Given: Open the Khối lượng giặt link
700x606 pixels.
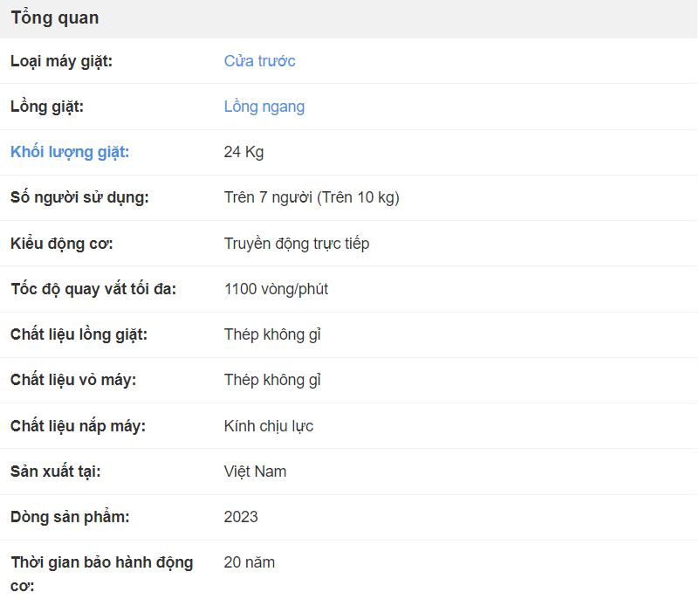Looking at the screenshot, I should (x=70, y=152).
